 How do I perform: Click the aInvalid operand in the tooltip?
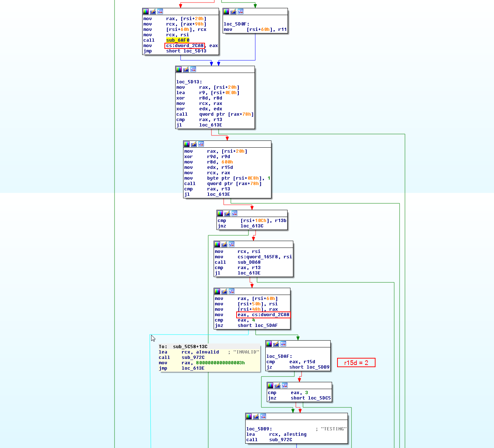point(208,352)
